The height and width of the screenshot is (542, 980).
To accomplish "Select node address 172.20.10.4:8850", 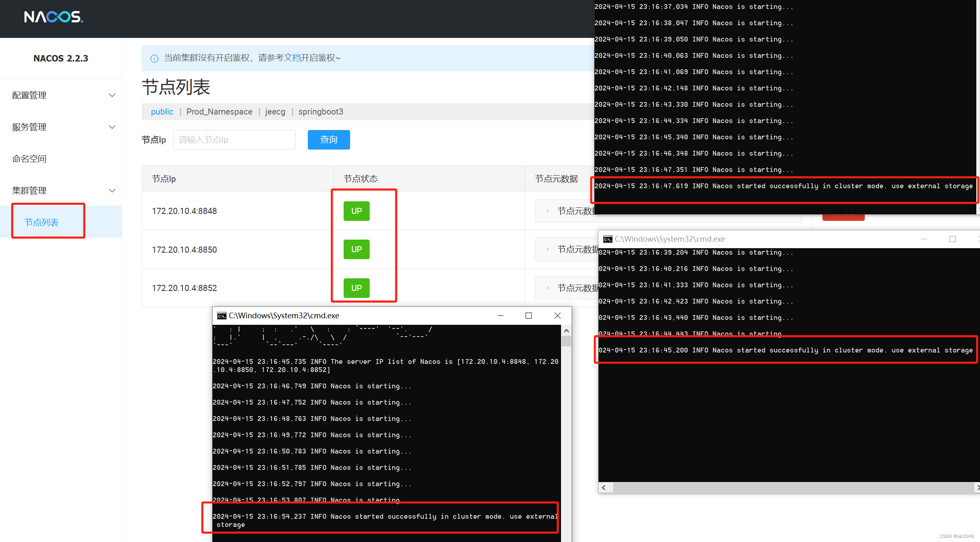I will (184, 250).
